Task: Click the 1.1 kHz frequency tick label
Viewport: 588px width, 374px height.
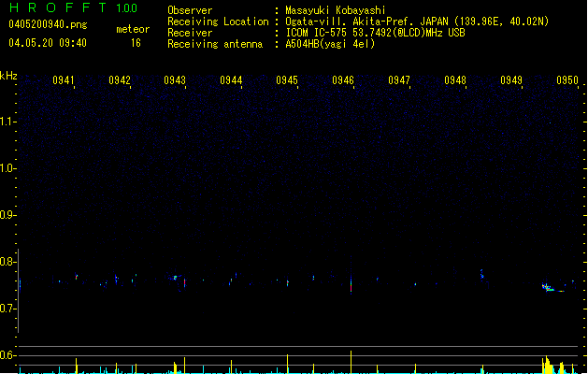Action: coord(7,122)
